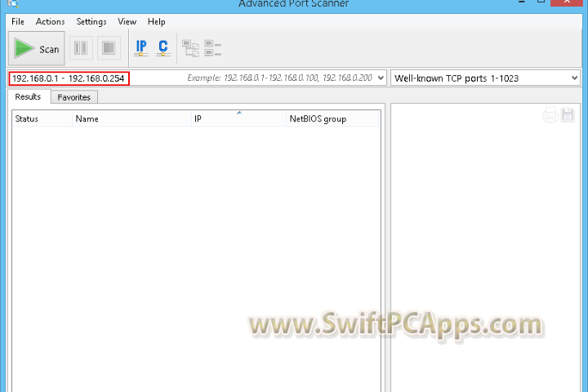The image size is (588, 392).
Task: Start scanning with the Scan button
Action: click(37, 48)
